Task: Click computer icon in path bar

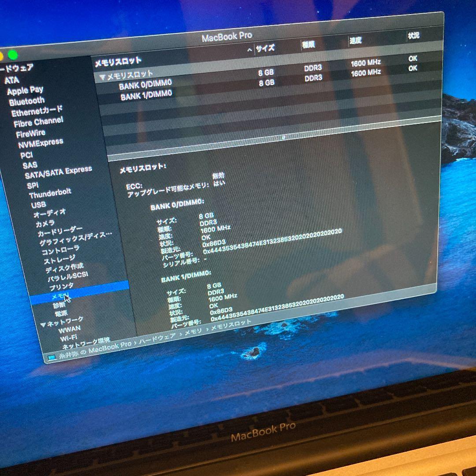Action: [x=52, y=357]
